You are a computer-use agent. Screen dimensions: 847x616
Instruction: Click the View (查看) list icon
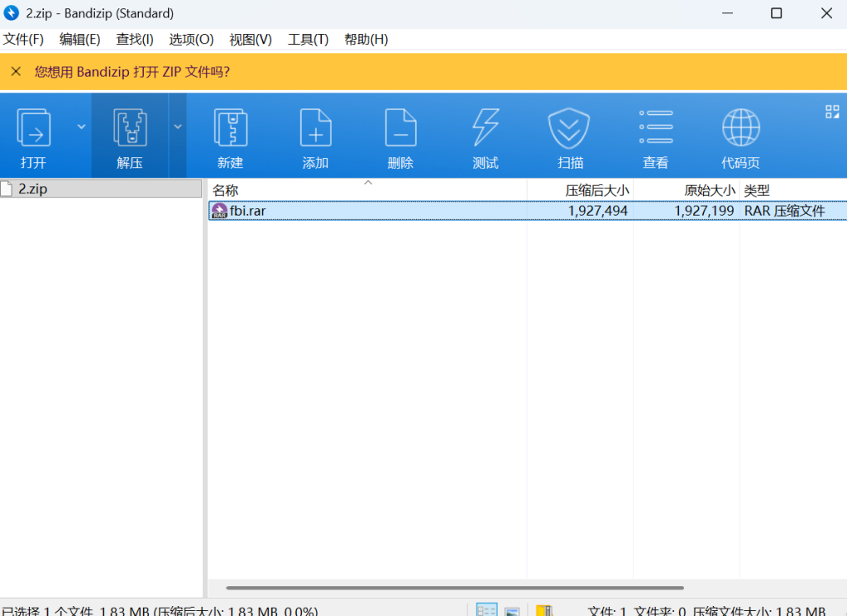(656, 129)
